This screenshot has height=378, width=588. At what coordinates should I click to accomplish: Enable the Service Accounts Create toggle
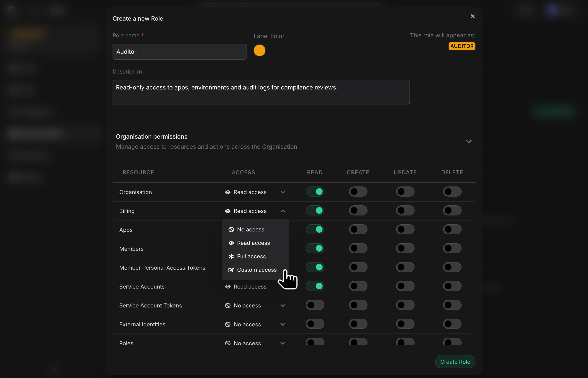[358, 286]
